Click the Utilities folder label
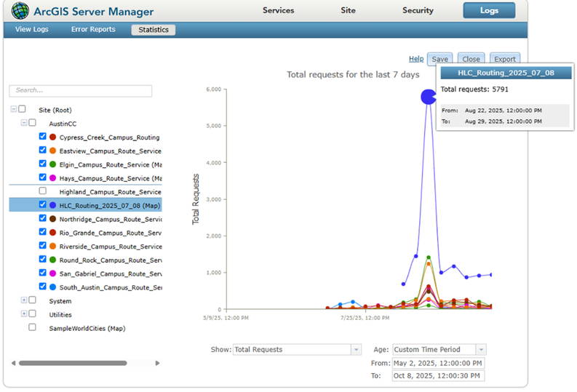Screen dimensions: 577x392 [60, 315]
